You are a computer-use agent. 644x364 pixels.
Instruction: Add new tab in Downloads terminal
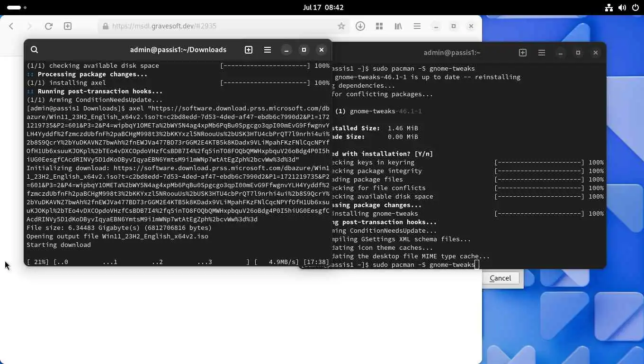click(249, 49)
